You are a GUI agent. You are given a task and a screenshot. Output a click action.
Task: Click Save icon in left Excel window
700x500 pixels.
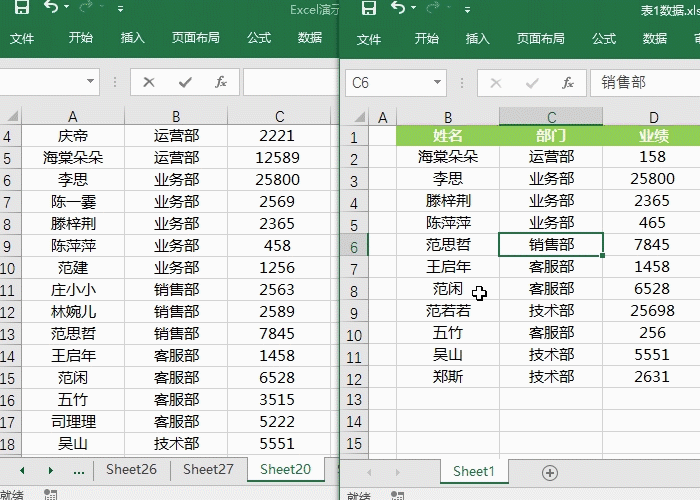[21, 9]
